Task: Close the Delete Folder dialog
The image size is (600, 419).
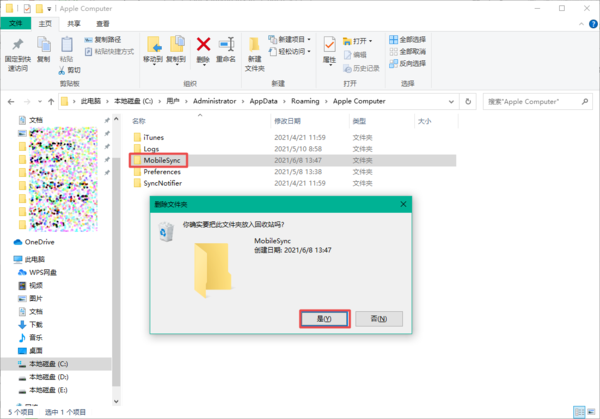Action: [x=403, y=204]
